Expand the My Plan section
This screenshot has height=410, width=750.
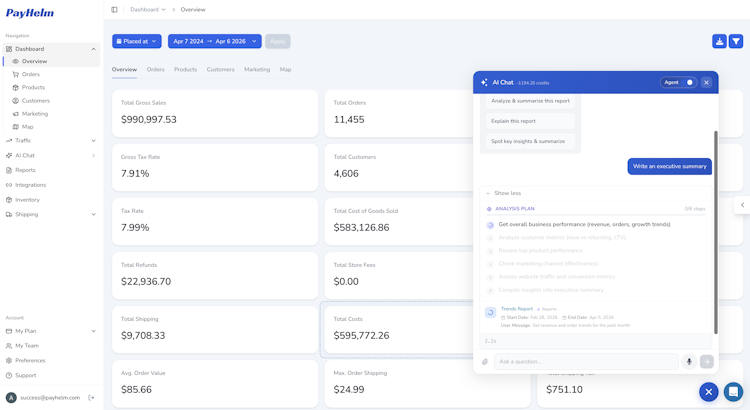pos(93,331)
